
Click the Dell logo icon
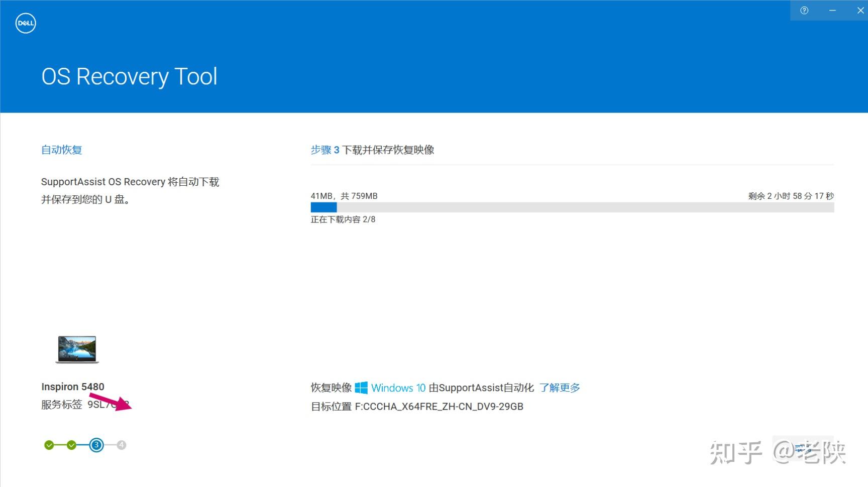pyautogui.click(x=26, y=23)
